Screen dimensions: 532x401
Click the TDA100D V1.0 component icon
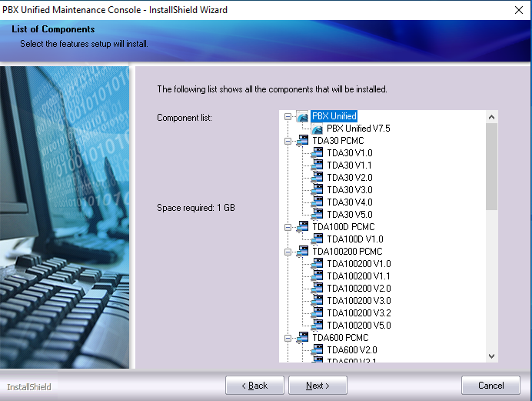[317, 239]
